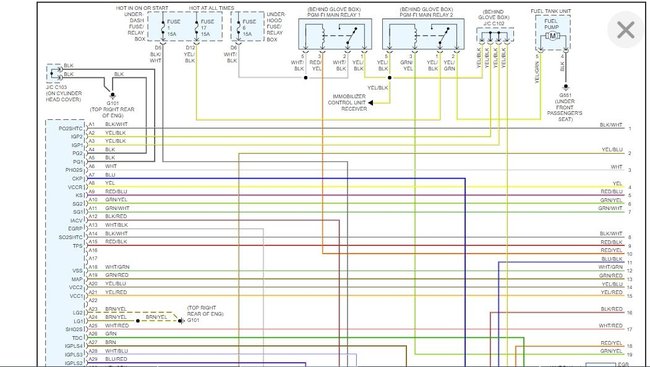This screenshot has width=650, height=367.
Task: Click the J/C C103 connector symbol
Action: click(54, 74)
